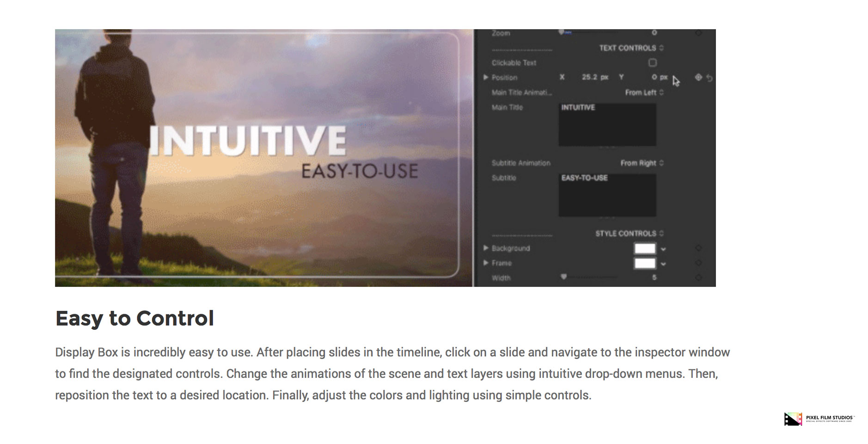Click the Zoom slider handle
The height and width of the screenshot is (444, 868).
point(562,32)
